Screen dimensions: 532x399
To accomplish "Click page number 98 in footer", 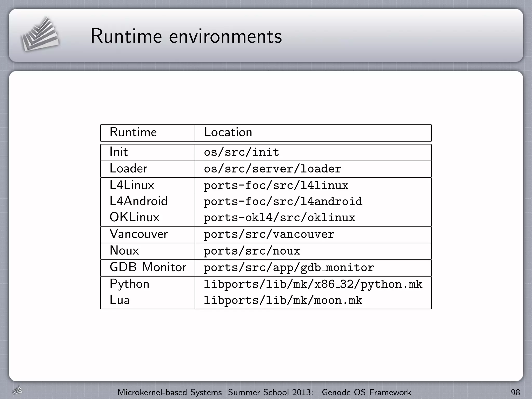I will point(515,392).
